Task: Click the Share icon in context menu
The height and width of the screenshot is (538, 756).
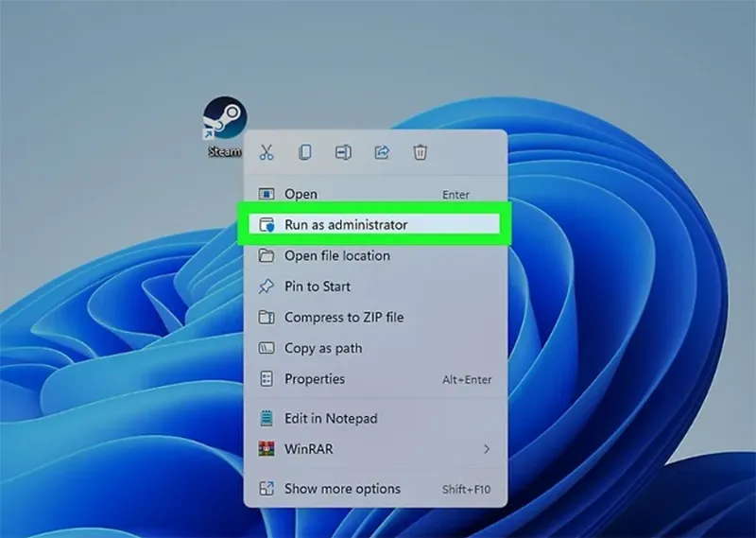Action: [382, 152]
